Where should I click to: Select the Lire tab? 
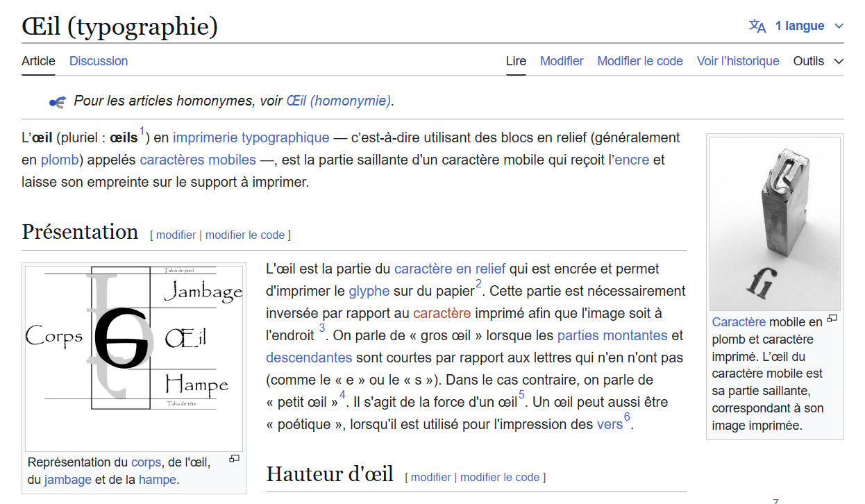516,61
